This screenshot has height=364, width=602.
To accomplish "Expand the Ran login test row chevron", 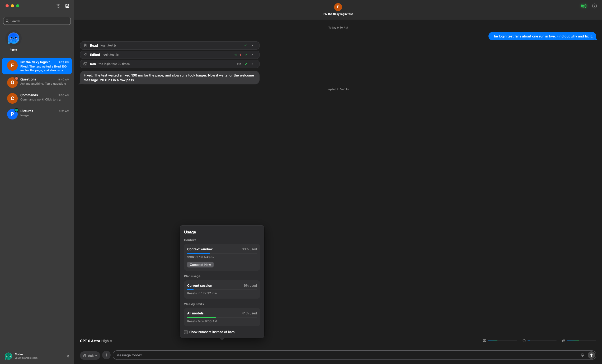I will 252,64.
